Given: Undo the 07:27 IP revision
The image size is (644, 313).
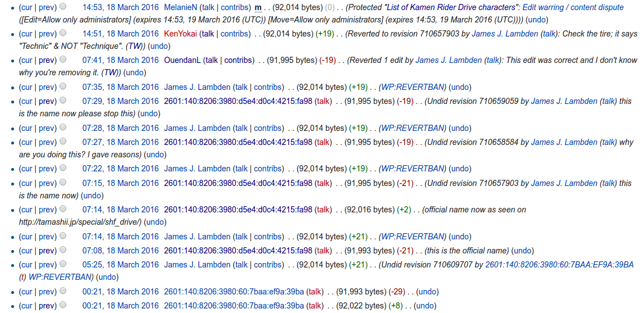Looking at the screenshot, I should click(x=155, y=155).
